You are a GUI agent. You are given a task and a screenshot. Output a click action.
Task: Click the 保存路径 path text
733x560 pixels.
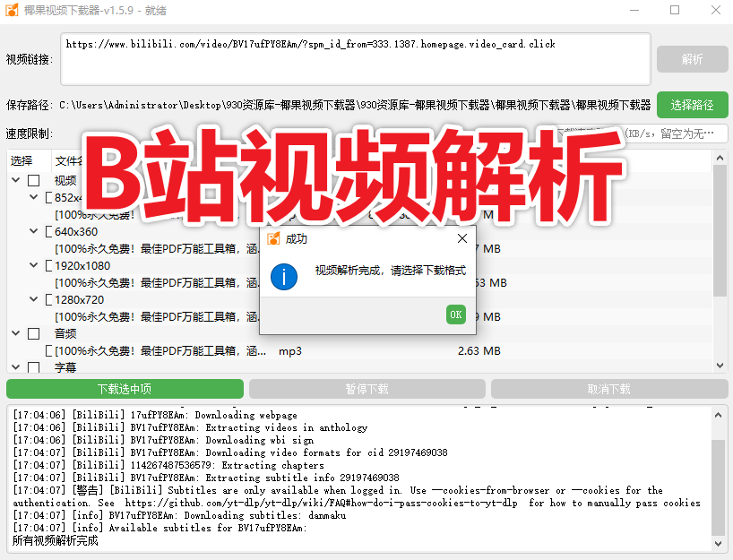(355, 105)
